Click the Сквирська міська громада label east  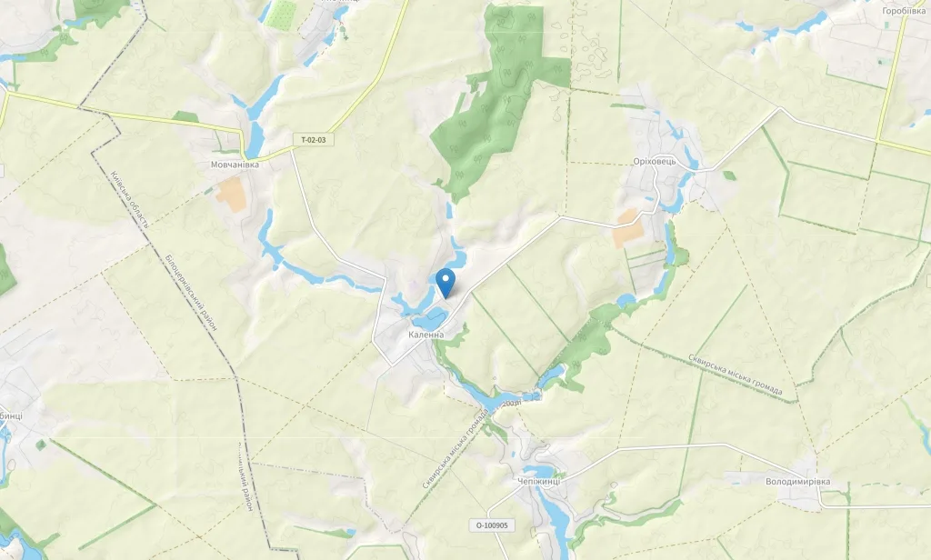(735, 375)
